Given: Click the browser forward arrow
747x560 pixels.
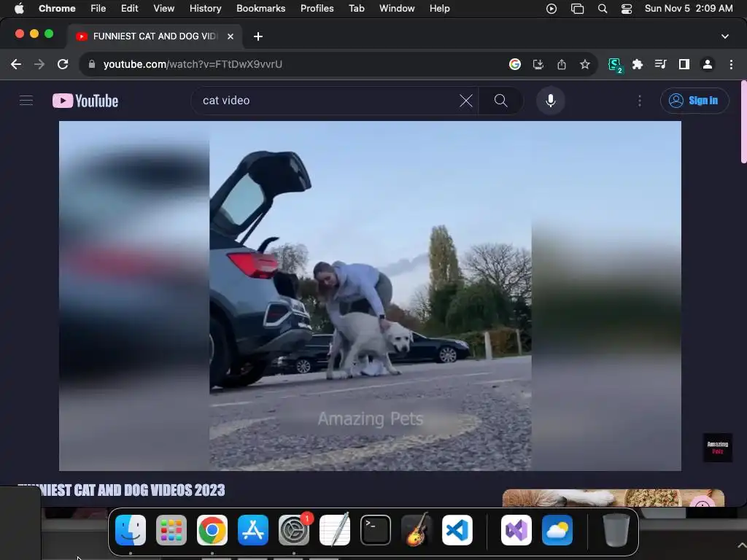Looking at the screenshot, I should pos(39,64).
